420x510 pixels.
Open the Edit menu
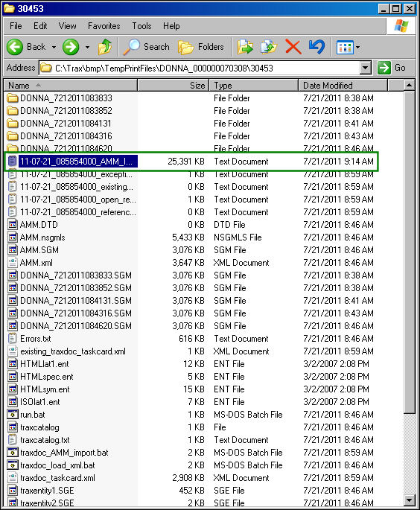click(x=40, y=26)
